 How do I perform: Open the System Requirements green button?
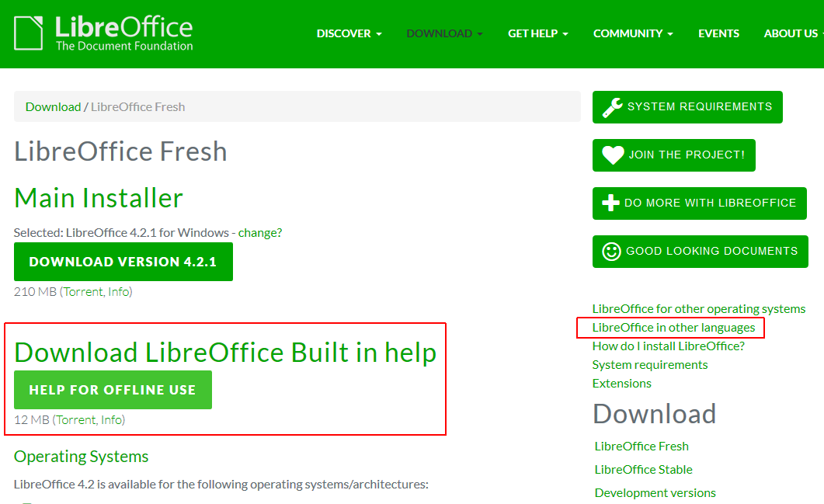tap(687, 107)
